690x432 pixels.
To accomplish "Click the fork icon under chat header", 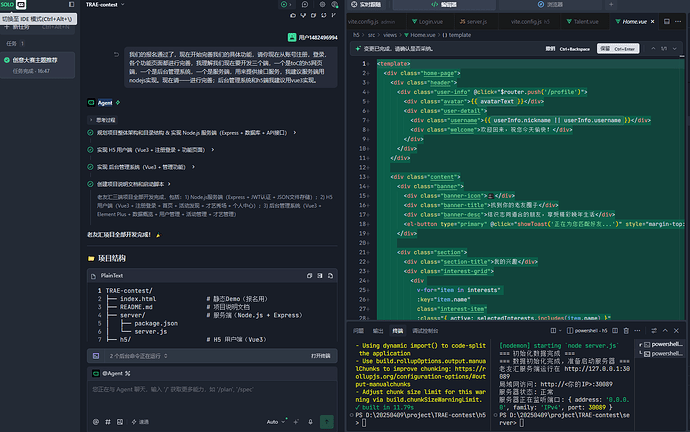I will [303, 15].
